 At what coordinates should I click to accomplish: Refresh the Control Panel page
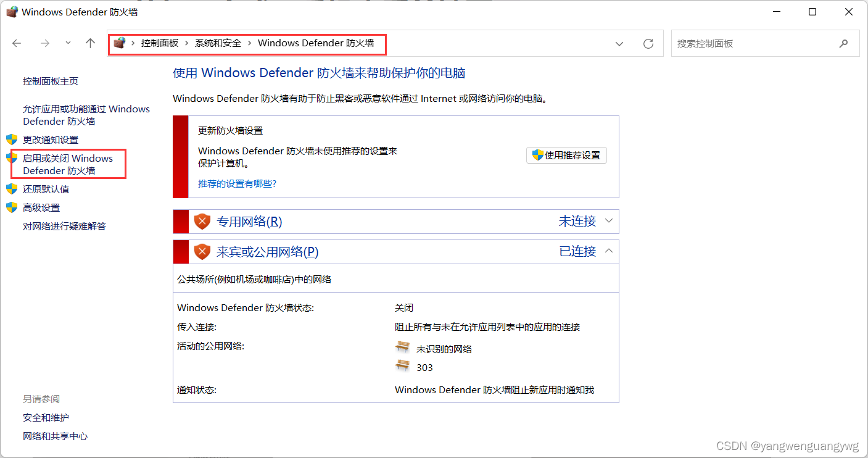tap(648, 44)
